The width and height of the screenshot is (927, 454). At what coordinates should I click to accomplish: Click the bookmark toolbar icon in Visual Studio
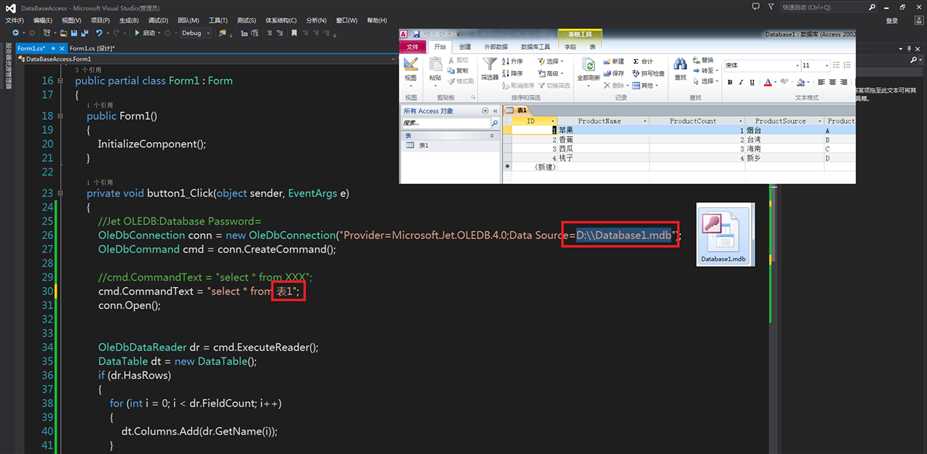click(294, 33)
